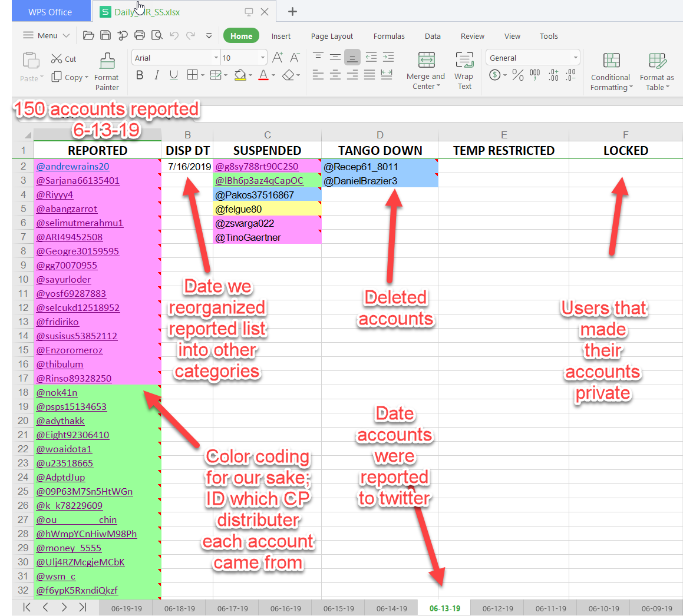Align cell text to the top
The width and height of the screenshot is (683, 616).
point(318,57)
